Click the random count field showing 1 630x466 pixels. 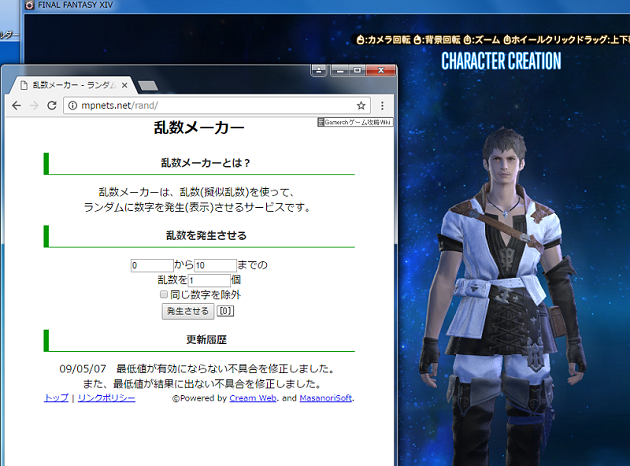[x=209, y=280]
